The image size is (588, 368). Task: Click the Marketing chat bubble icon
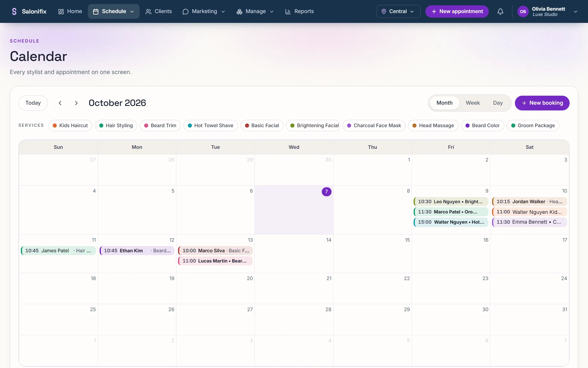[185, 11]
